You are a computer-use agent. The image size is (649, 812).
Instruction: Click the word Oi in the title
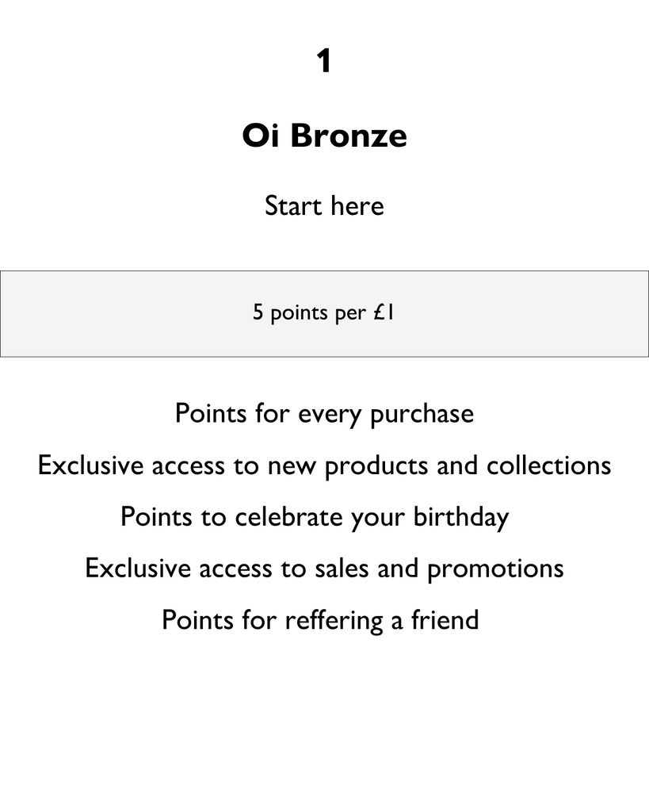(261, 135)
